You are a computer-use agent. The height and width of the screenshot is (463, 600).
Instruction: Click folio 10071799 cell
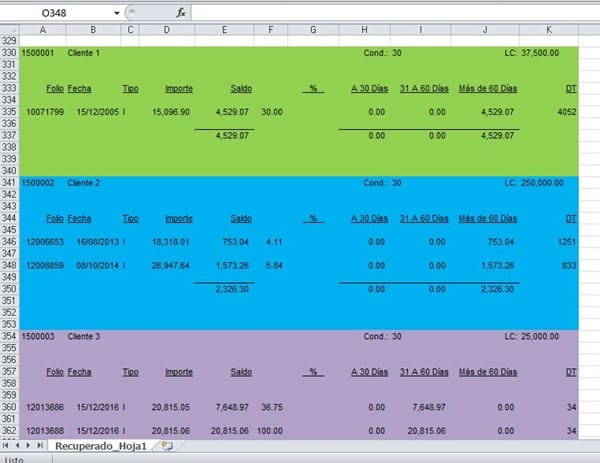click(45, 112)
